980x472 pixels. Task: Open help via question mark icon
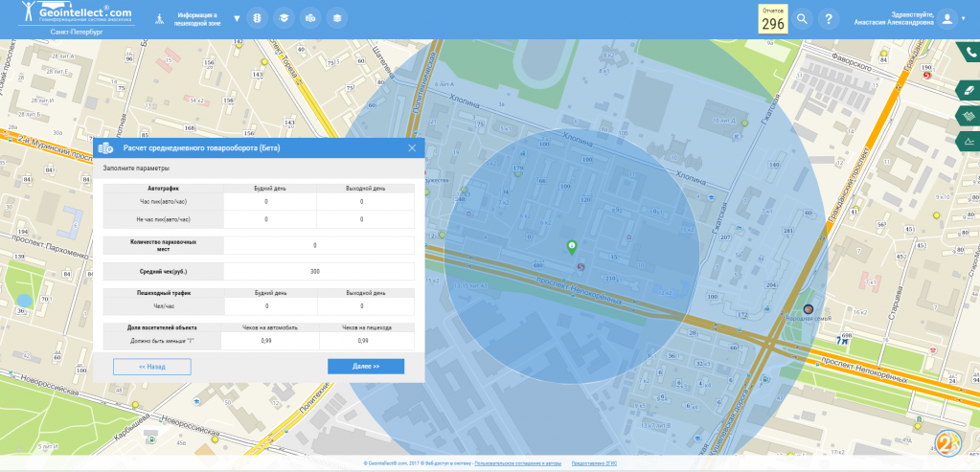click(x=830, y=18)
